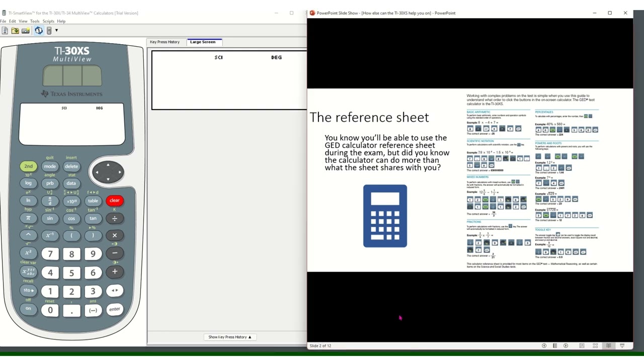Click the calculator model icon in toolbar

pos(49,31)
